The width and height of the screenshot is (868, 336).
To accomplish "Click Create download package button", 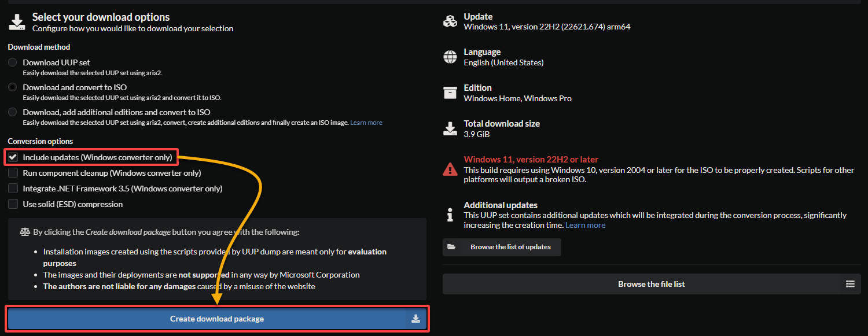I will (217, 319).
